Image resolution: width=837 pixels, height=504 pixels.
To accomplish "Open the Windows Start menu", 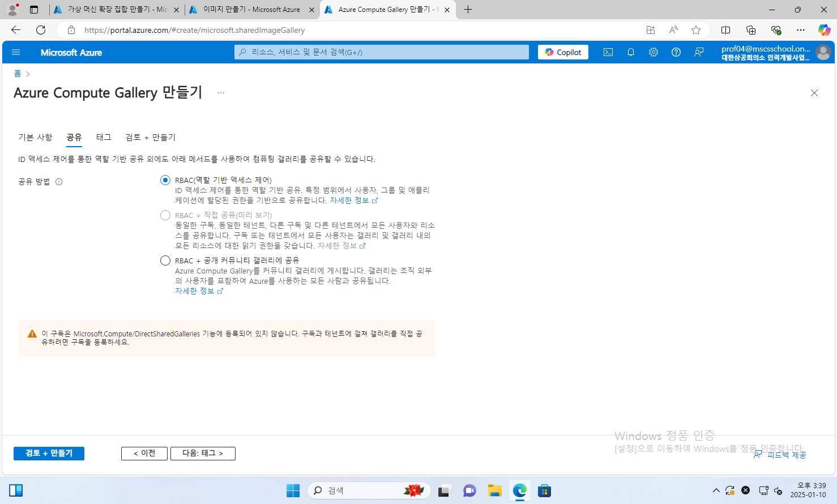I will pyautogui.click(x=293, y=490).
